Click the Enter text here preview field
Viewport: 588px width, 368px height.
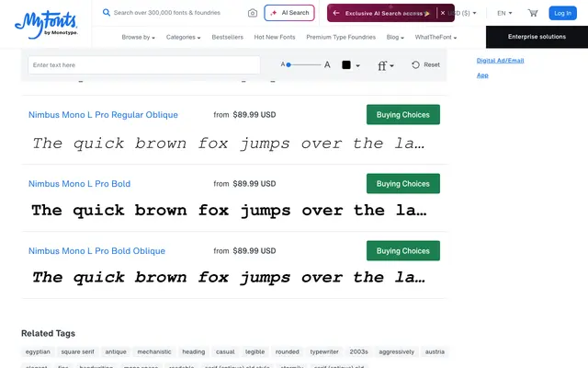pyautogui.click(x=144, y=65)
